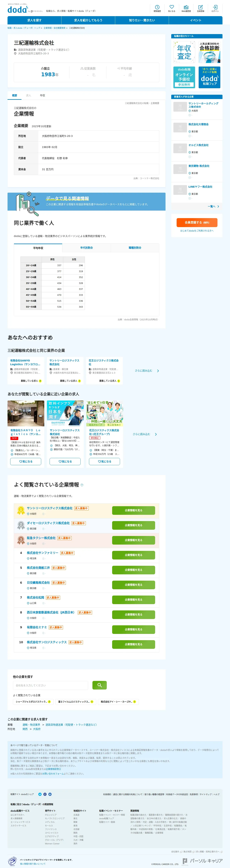Open LINEヤフー株式会社 sidebar link
This screenshot has width=230, height=868.
tap(200, 187)
